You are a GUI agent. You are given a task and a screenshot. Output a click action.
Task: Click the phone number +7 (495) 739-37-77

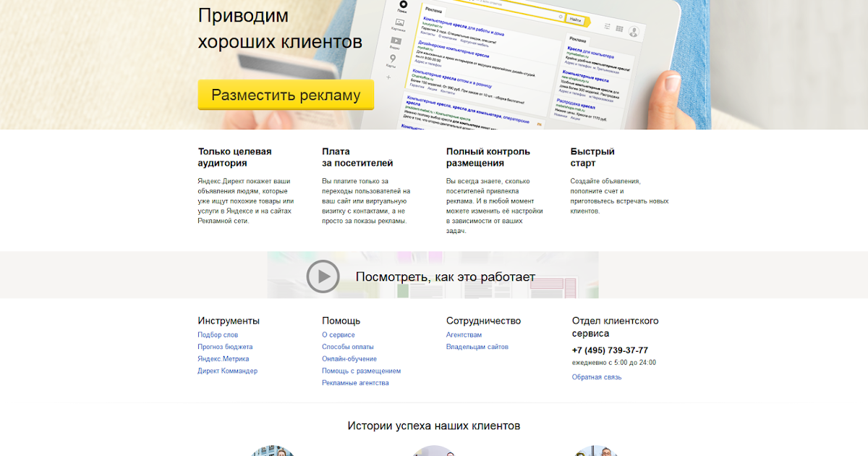click(610, 350)
